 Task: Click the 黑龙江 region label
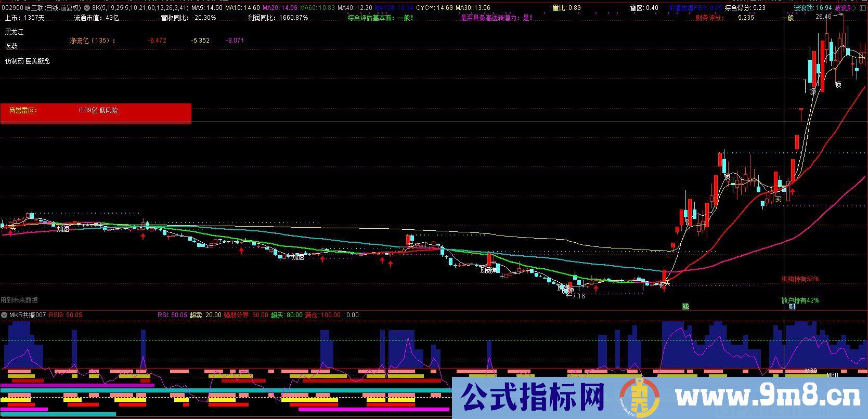coord(15,32)
